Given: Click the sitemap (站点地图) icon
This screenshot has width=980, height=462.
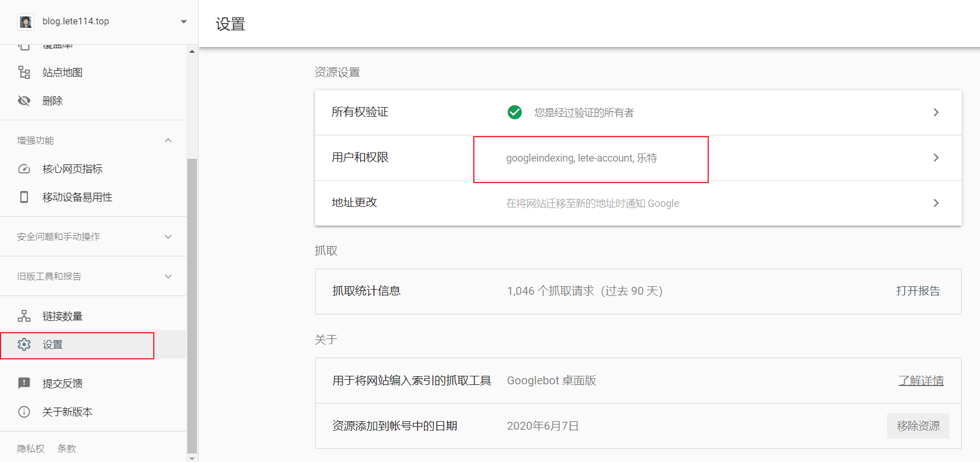Looking at the screenshot, I should pos(24,73).
